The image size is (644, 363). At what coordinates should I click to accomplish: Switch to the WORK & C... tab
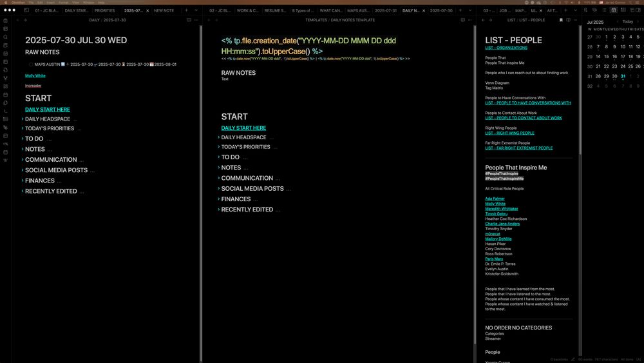tap(247, 11)
